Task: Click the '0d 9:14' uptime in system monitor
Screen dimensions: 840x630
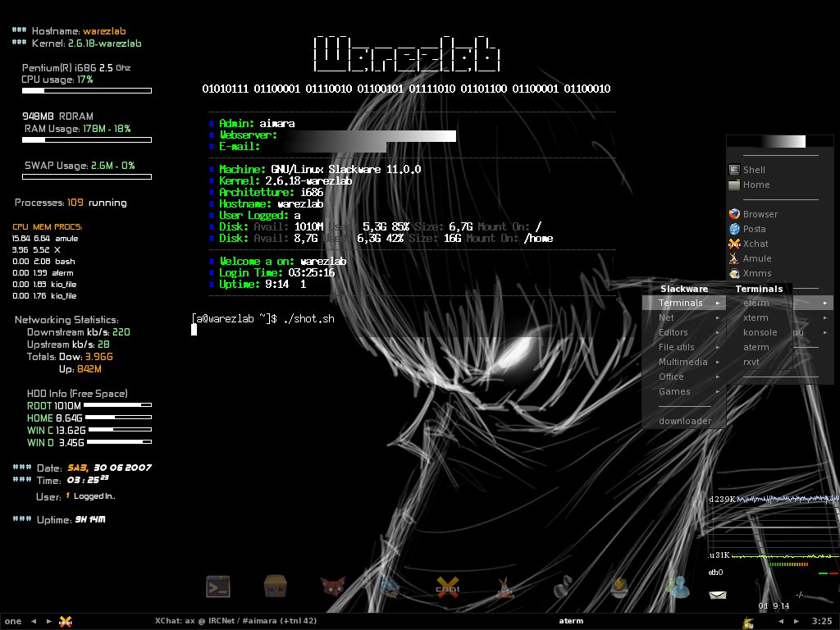Action: click(774, 606)
